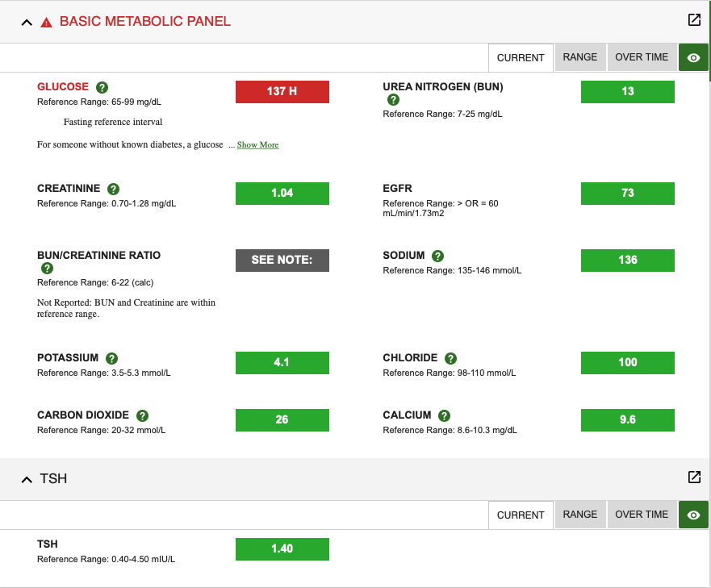Toggle eye visibility button in TSH section
This screenshot has width=711, height=588.
pyautogui.click(x=693, y=515)
